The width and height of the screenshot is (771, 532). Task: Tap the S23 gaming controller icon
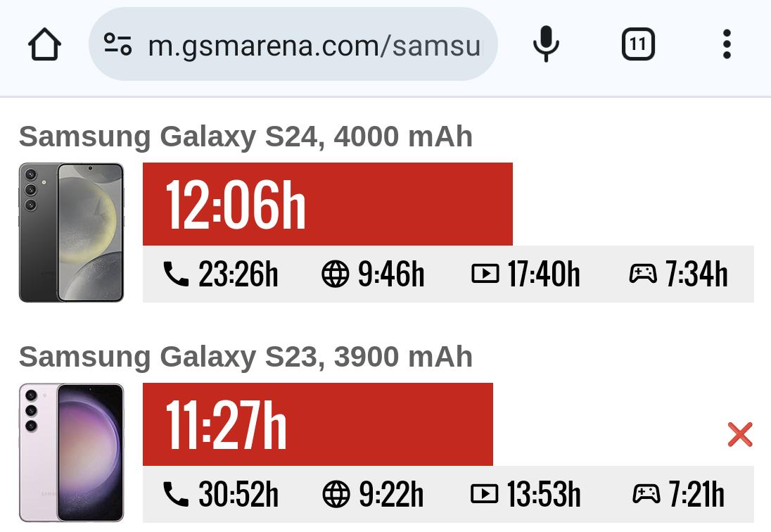[x=646, y=494]
